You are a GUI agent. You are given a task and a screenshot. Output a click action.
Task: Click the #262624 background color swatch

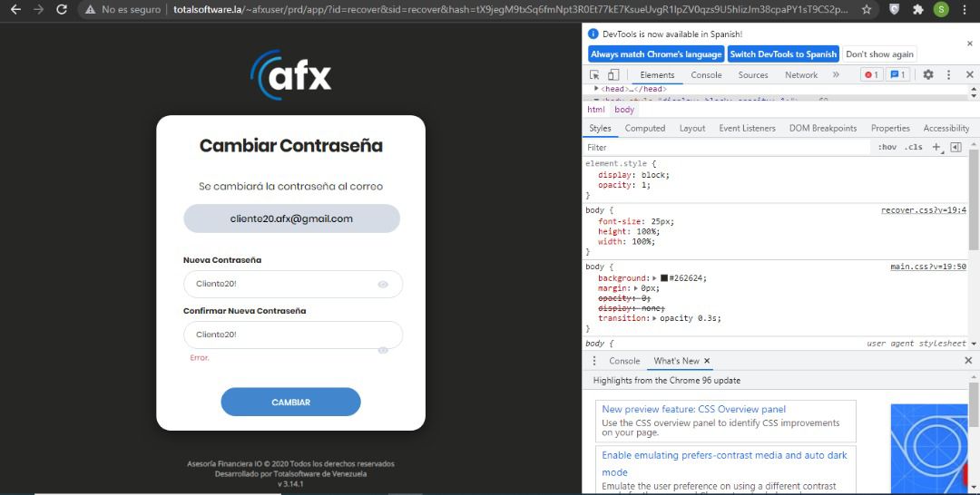(x=664, y=278)
